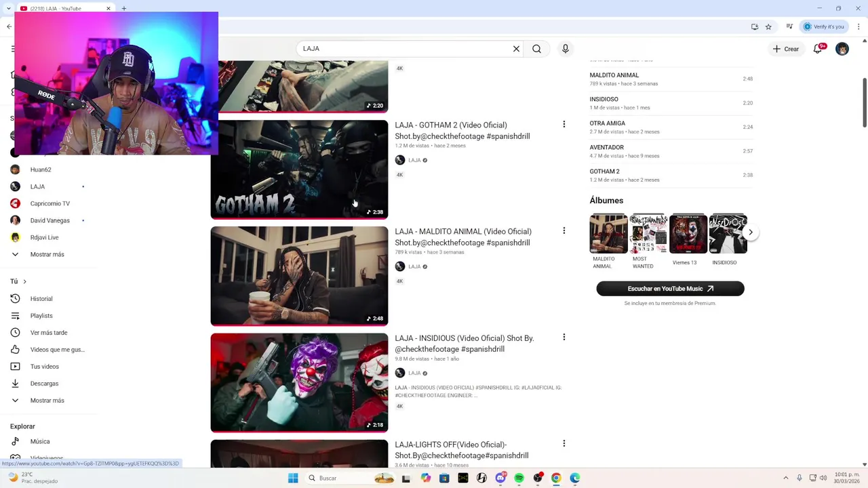Image resolution: width=868 pixels, height=488 pixels.
Task: Start voice search with the microphone icon
Action: coord(566,49)
